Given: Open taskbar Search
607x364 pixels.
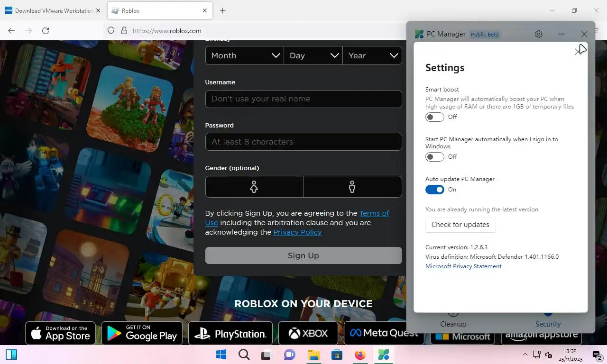Looking at the screenshot, I should click(244, 355).
